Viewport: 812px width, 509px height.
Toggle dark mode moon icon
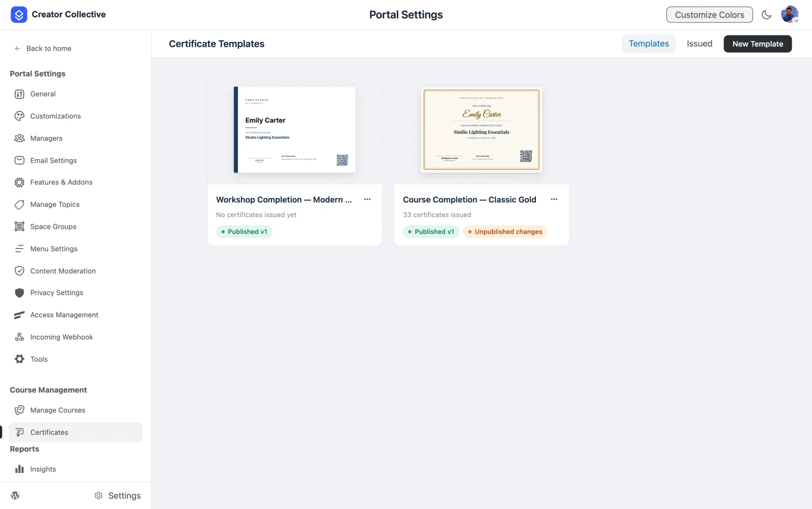point(766,15)
